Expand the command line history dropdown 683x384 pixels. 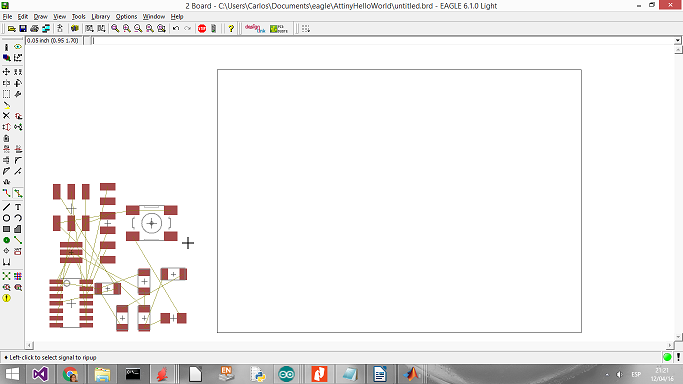678,40
